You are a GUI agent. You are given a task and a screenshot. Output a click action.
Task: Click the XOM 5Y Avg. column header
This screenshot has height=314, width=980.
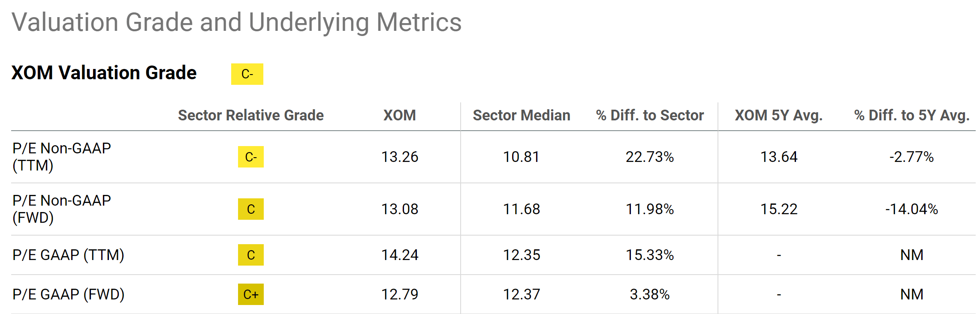pyautogui.click(x=778, y=115)
